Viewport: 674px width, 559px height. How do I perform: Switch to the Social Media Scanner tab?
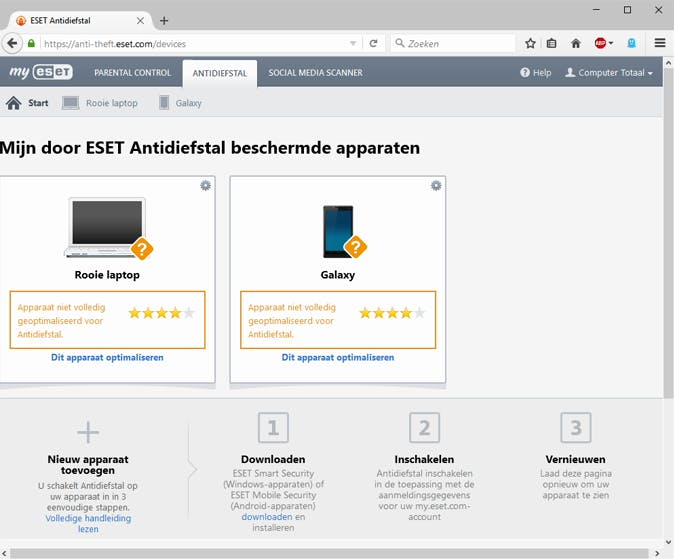(x=315, y=73)
